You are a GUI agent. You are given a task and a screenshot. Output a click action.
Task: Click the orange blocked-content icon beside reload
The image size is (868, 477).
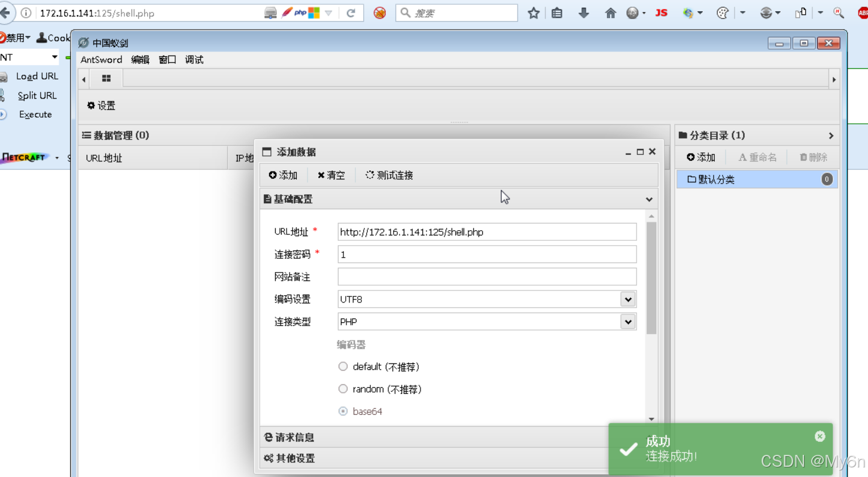[x=380, y=13]
